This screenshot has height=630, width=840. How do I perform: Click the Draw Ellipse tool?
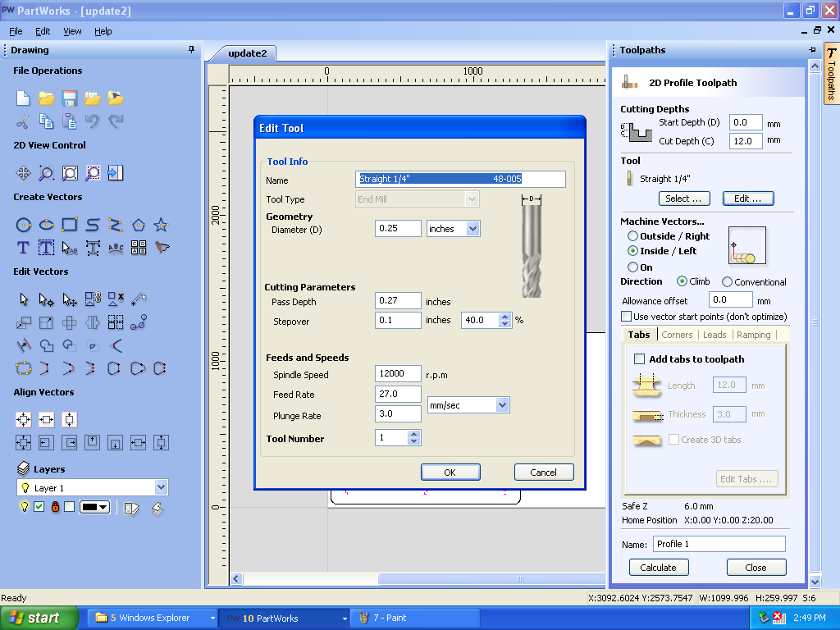[x=46, y=225]
